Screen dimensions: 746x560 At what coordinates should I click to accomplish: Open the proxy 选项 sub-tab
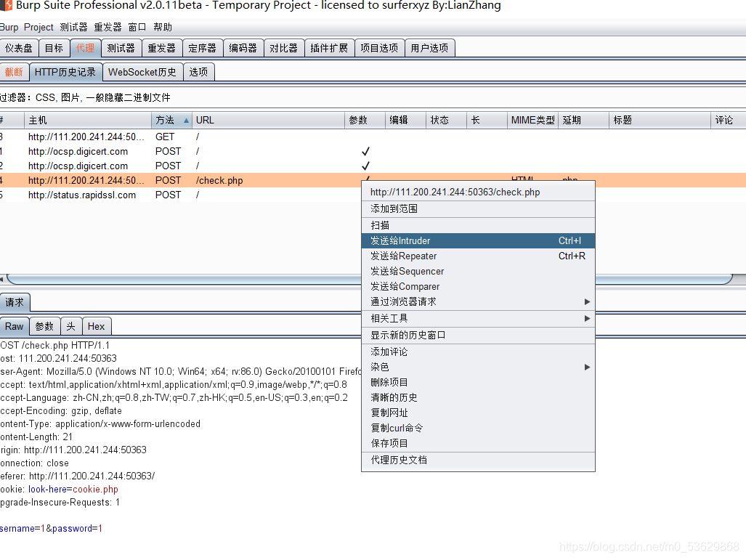point(199,72)
